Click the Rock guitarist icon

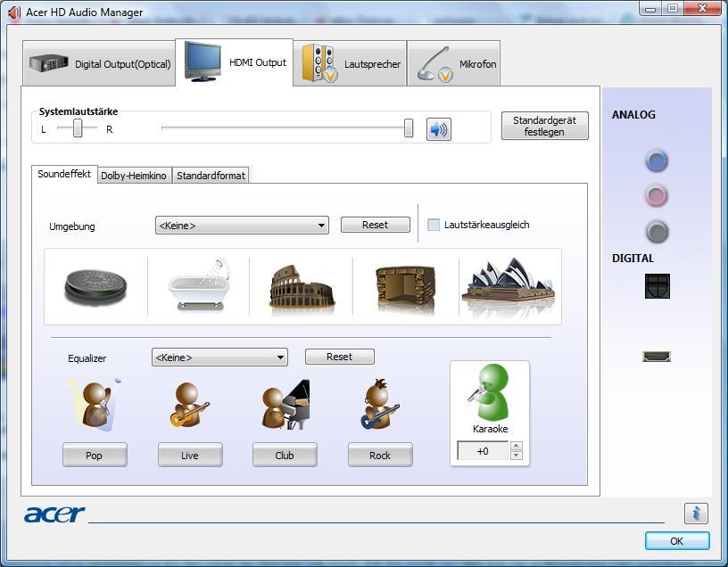pyautogui.click(x=380, y=404)
